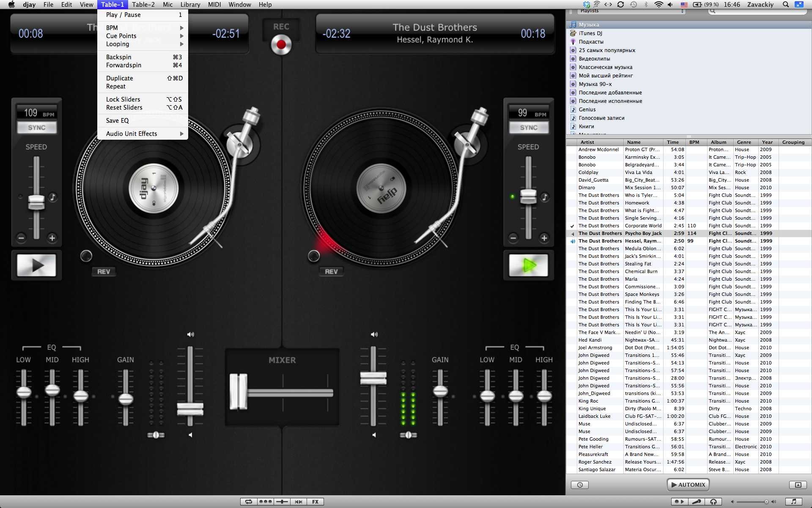The height and width of the screenshot is (508, 812).
Task: Choose Save EQ from the menu
Action: (x=143, y=121)
